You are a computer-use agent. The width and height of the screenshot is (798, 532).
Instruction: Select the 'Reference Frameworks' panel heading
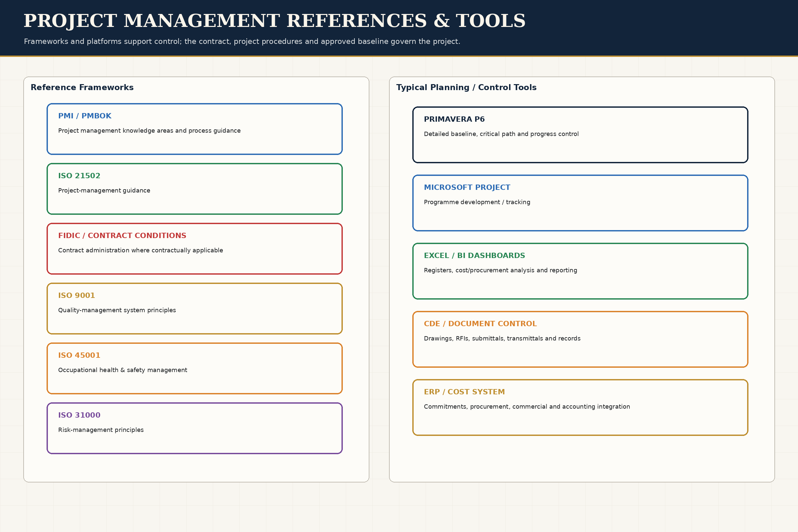click(82, 87)
